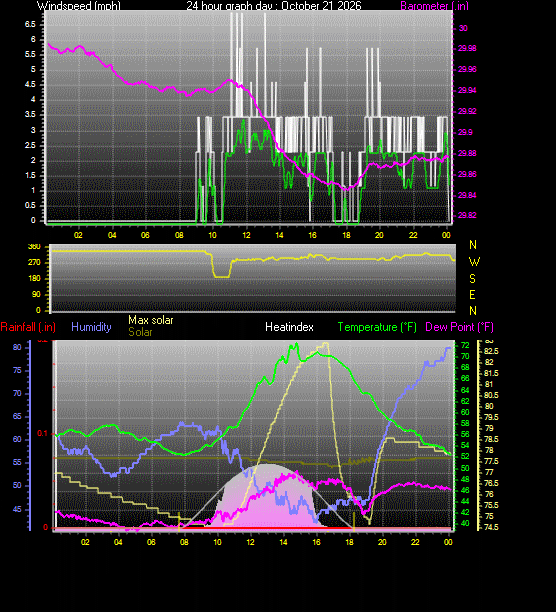Click hour 08 on the windspeed chart axis
The image size is (556, 612).
click(179, 235)
